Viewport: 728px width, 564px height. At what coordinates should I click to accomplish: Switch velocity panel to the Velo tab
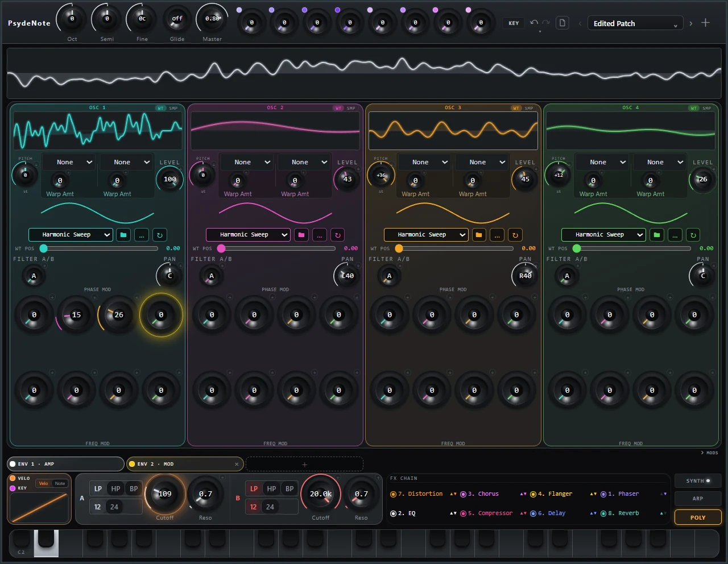click(x=44, y=483)
